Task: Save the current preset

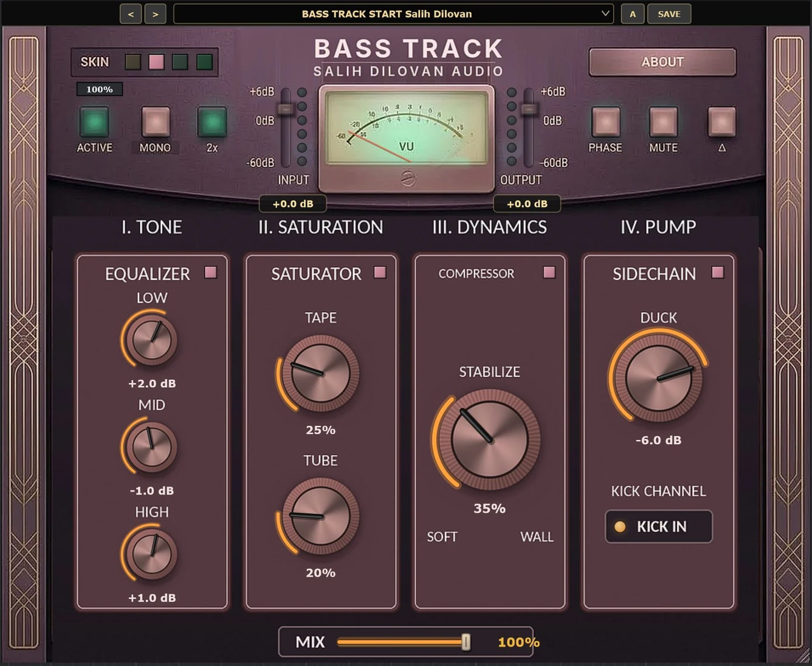Action: click(669, 14)
